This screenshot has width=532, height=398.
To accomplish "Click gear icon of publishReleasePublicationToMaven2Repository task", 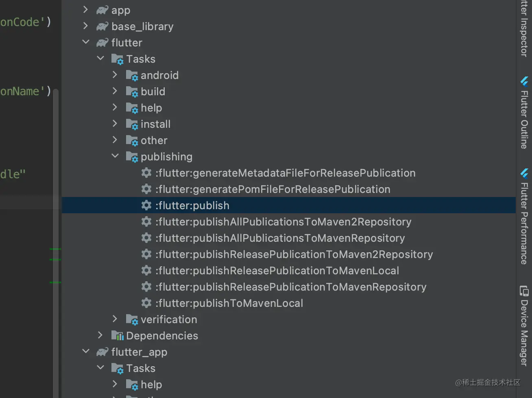I will 146,254.
